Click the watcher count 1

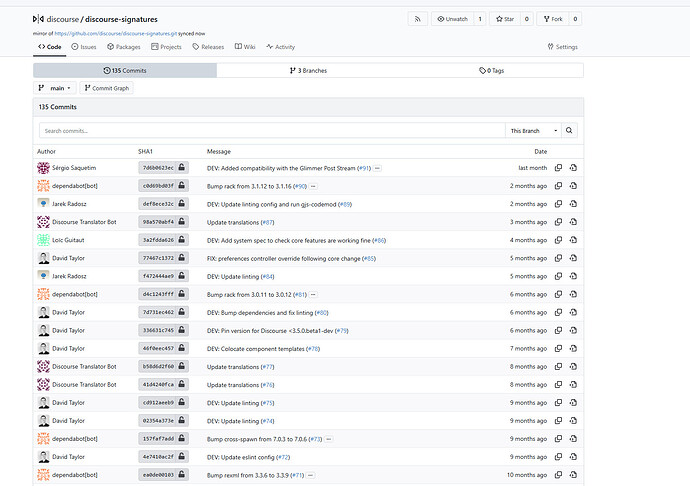pyautogui.click(x=480, y=19)
